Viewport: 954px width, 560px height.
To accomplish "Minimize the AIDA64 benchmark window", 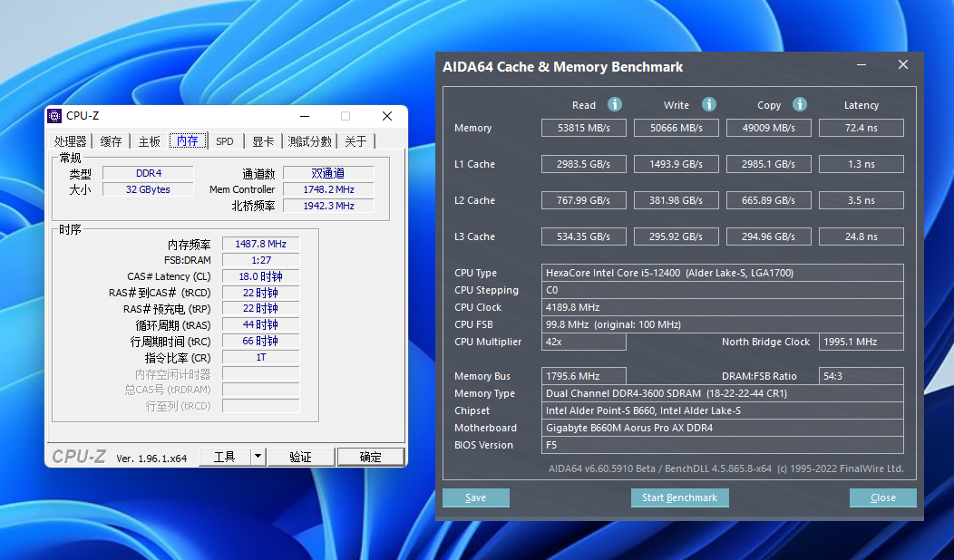I will [x=862, y=65].
